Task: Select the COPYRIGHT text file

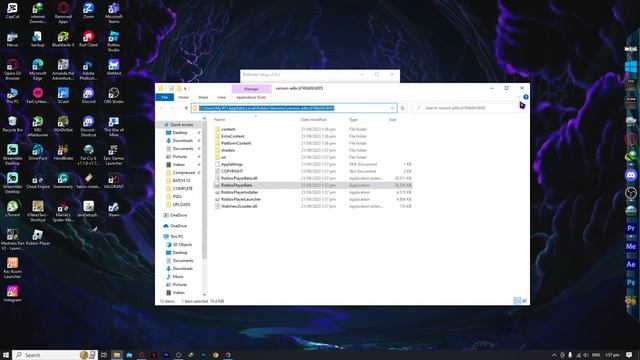Action: point(232,171)
